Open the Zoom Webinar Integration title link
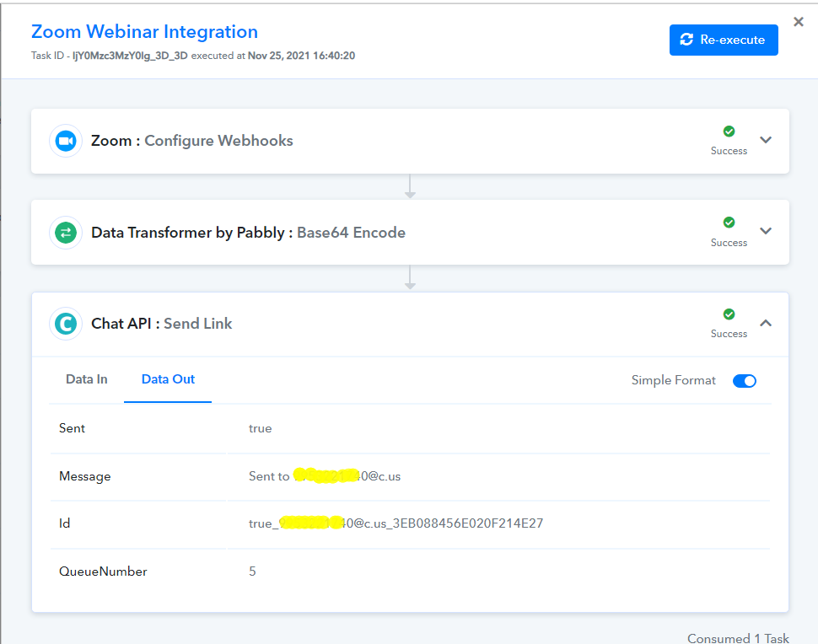 (144, 31)
